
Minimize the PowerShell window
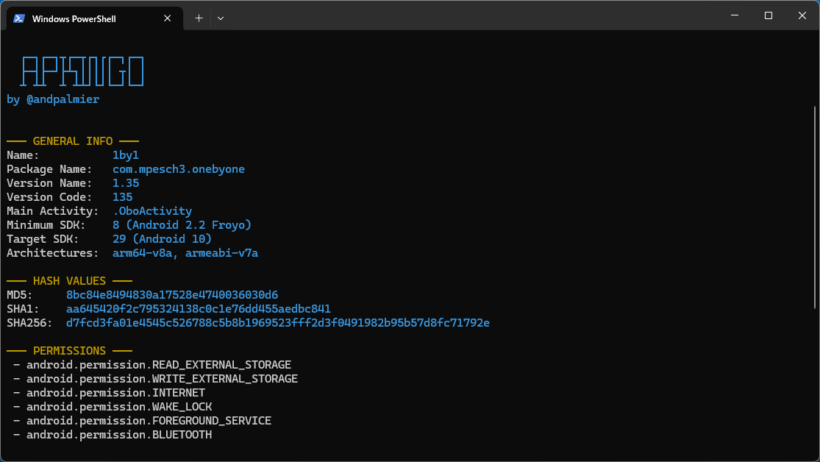(735, 16)
